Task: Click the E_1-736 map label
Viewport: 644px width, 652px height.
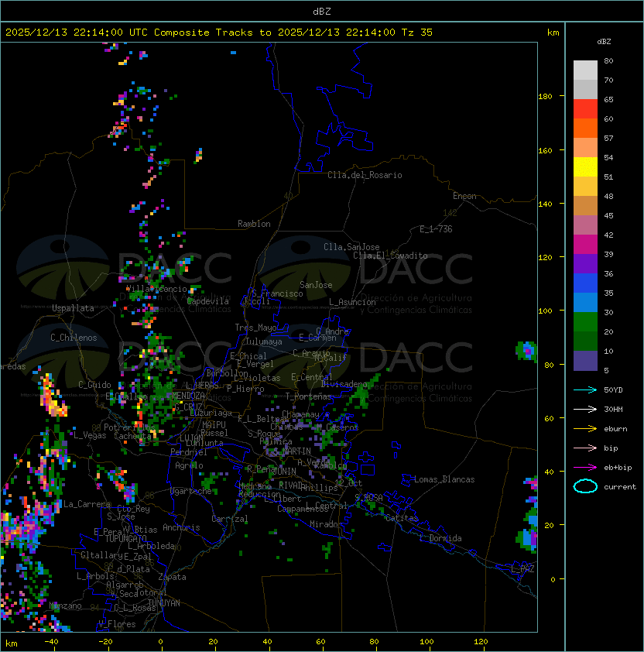Action: [436, 229]
